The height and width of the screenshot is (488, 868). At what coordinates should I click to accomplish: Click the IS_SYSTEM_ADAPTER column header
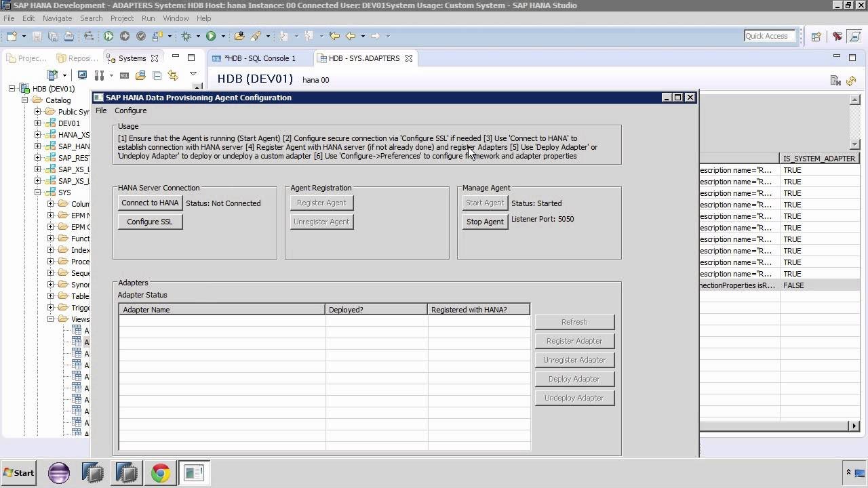[x=819, y=159]
